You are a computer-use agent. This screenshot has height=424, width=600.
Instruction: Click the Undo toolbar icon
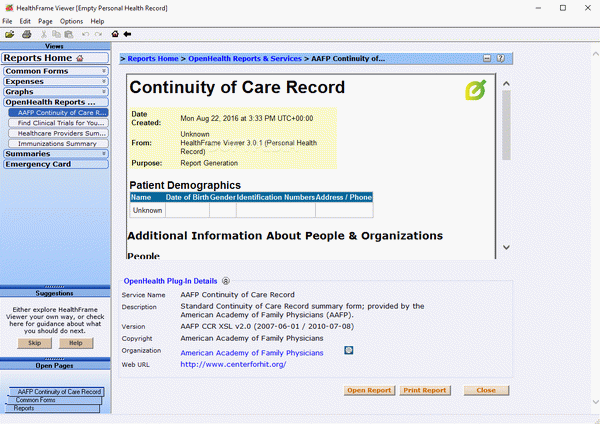pos(85,34)
